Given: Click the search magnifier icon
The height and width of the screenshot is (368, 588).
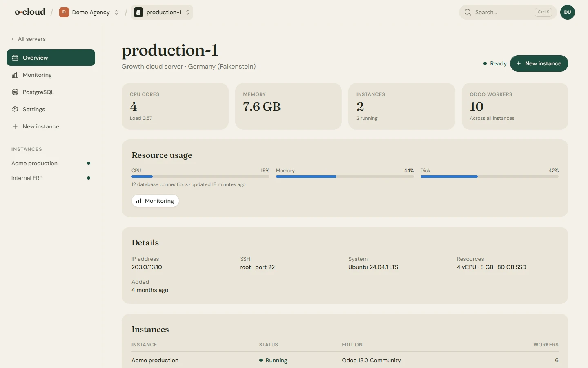Looking at the screenshot, I should 468,12.
